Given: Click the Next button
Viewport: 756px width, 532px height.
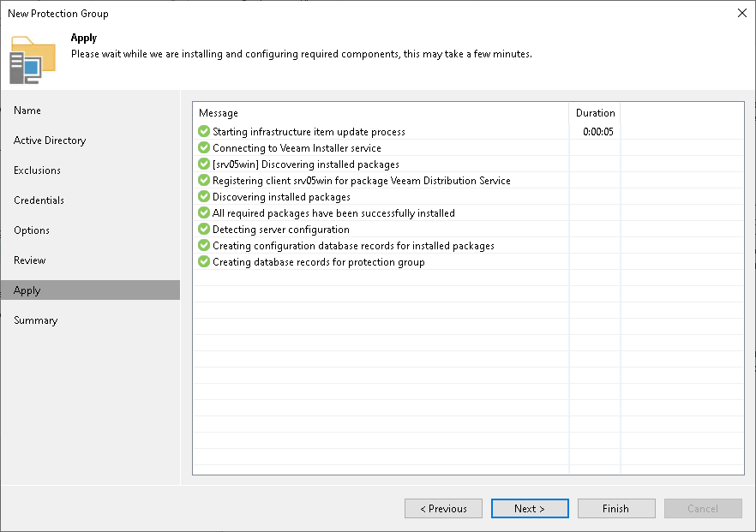Looking at the screenshot, I should (529, 508).
